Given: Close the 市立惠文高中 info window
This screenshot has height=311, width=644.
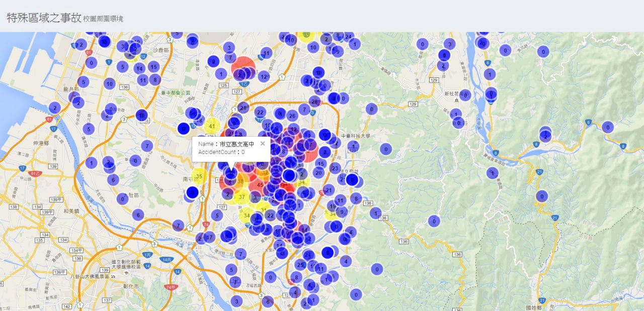Looking at the screenshot, I should (x=262, y=144).
